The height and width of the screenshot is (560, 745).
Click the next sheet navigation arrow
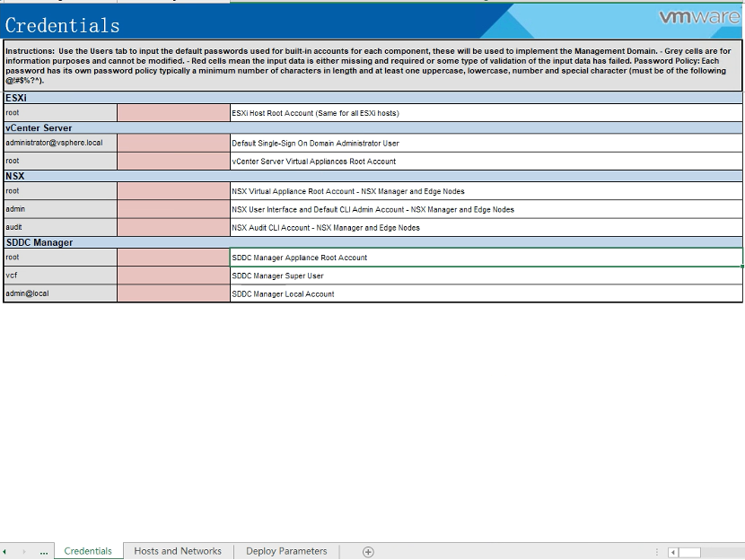23,551
